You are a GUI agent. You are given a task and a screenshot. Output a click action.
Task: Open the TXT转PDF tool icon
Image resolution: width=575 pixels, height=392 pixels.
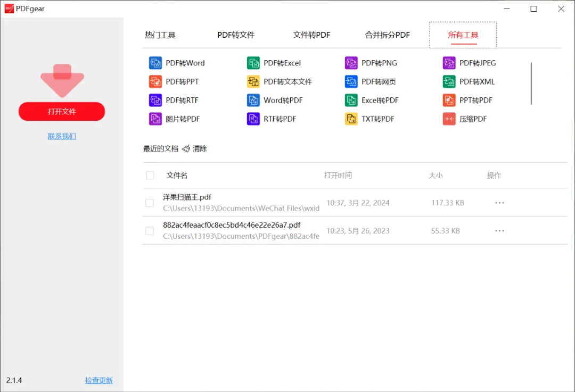point(351,119)
